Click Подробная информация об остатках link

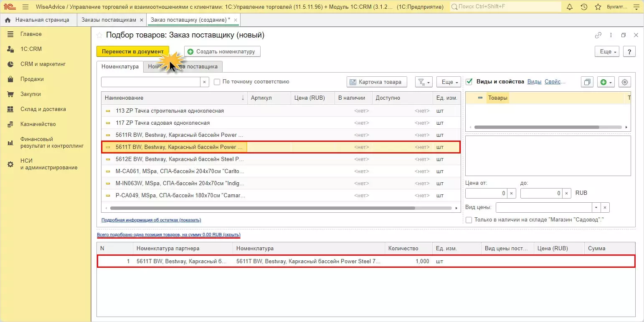151,220
